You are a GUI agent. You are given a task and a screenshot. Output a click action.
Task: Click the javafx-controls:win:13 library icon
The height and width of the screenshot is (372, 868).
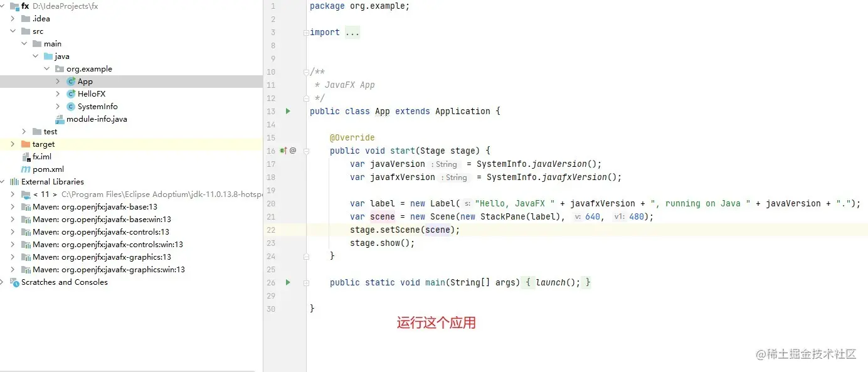click(x=26, y=245)
